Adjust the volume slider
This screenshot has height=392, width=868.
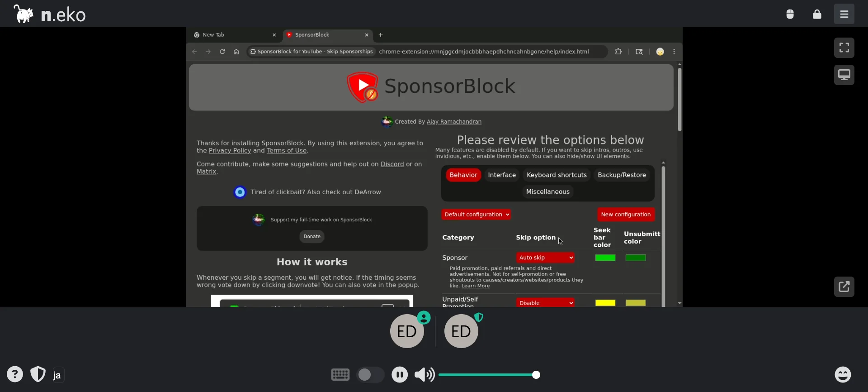tap(489, 375)
